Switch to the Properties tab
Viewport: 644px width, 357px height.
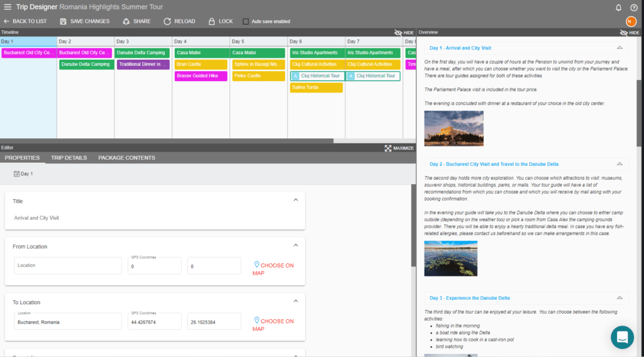coord(22,158)
